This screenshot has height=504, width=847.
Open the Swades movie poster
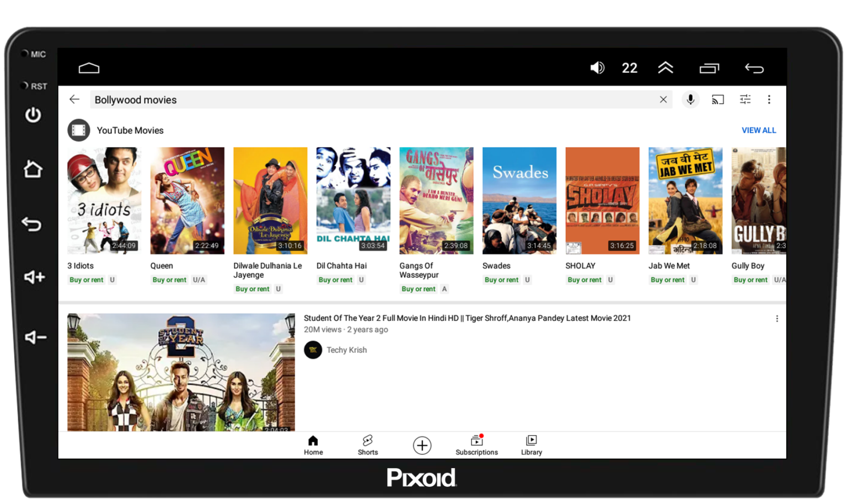[x=519, y=200]
